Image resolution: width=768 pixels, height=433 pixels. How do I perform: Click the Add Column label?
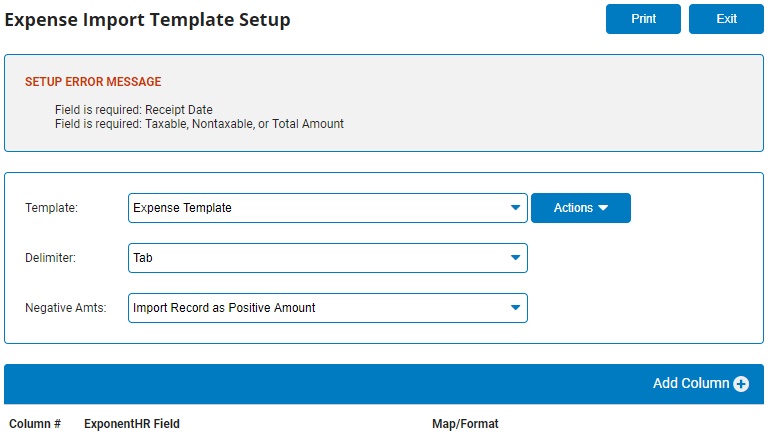[690, 384]
